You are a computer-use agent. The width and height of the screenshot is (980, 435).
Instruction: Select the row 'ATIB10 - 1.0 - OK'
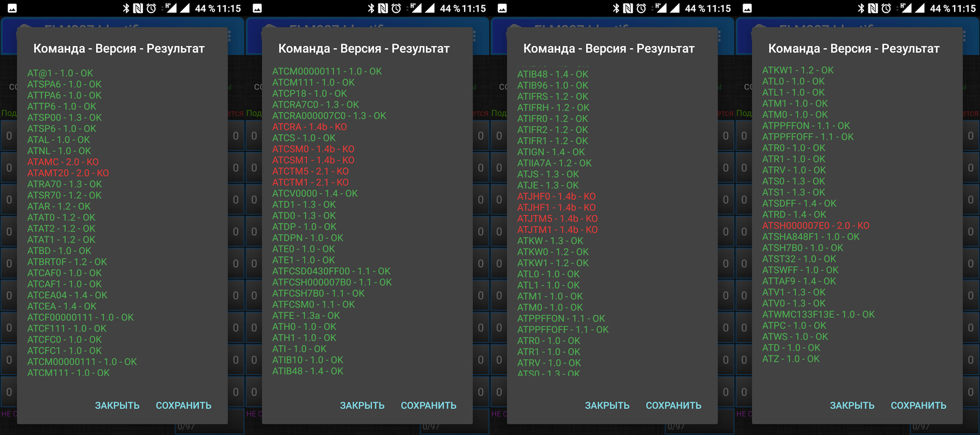[308, 360]
